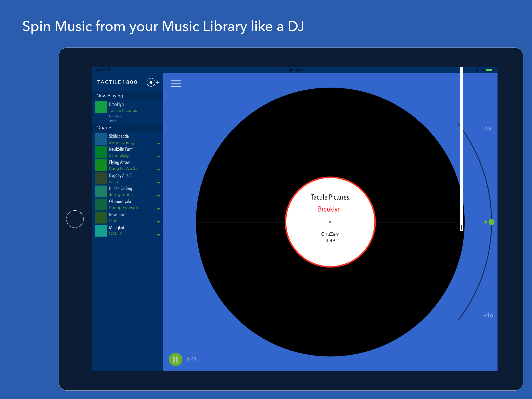Click the Brooklyn album art thumbnail

(101, 107)
